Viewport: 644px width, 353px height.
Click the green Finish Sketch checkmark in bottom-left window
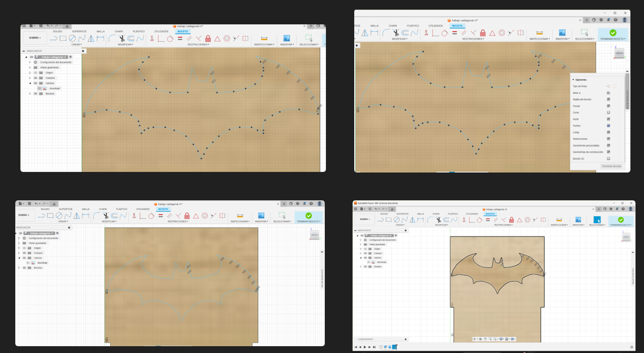[308, 216]
